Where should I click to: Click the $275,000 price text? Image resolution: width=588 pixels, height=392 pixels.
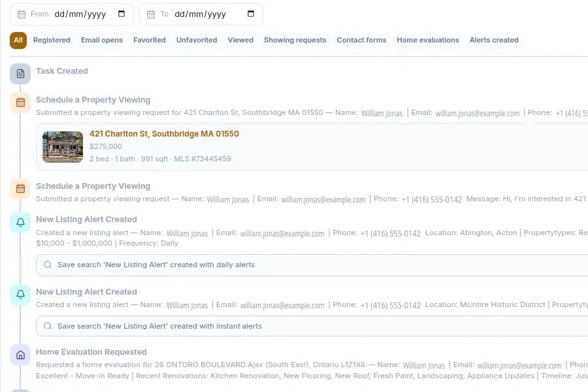106,146
